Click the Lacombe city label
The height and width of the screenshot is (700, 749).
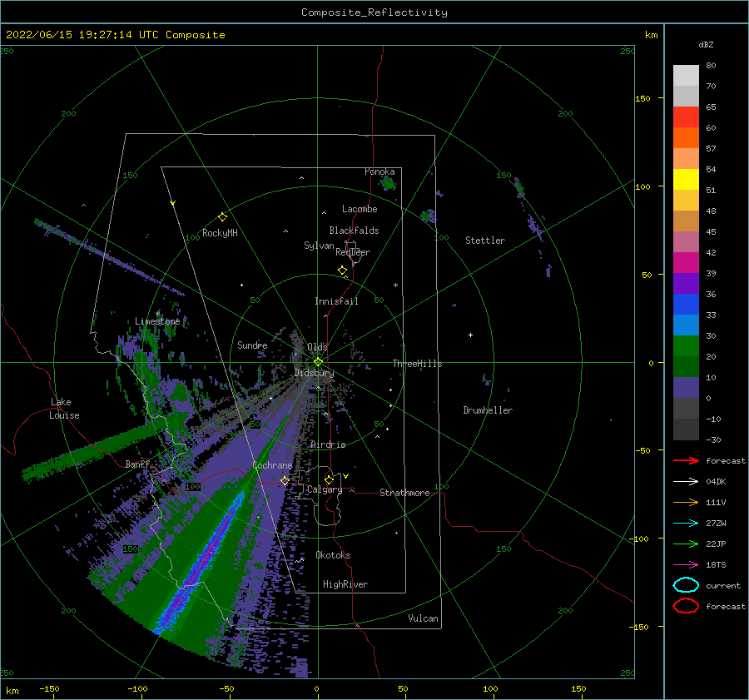360,209
